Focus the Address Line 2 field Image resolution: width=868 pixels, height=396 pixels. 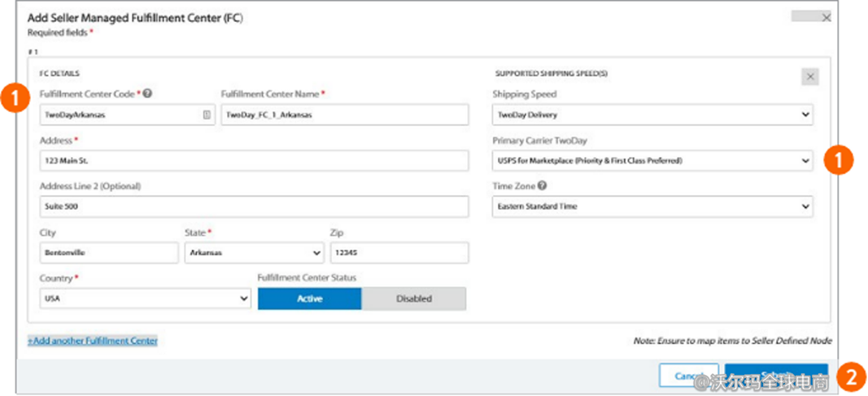tap(254, 207)
